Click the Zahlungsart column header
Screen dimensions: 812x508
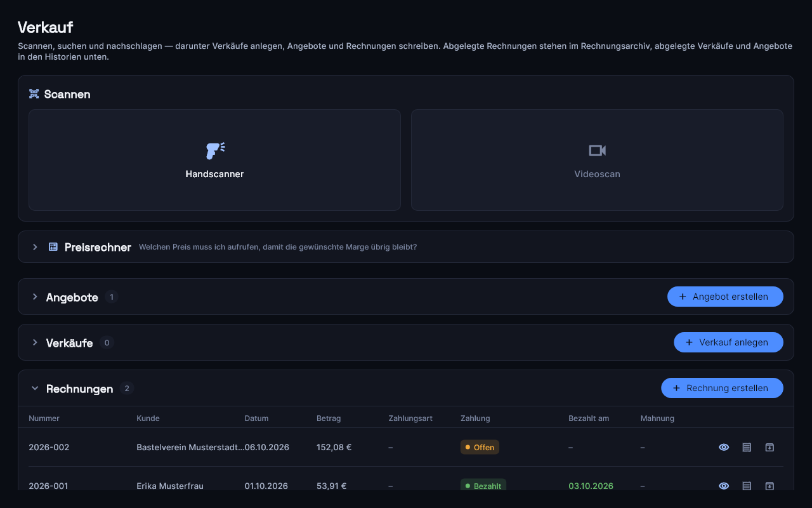(x=410, y=418)
